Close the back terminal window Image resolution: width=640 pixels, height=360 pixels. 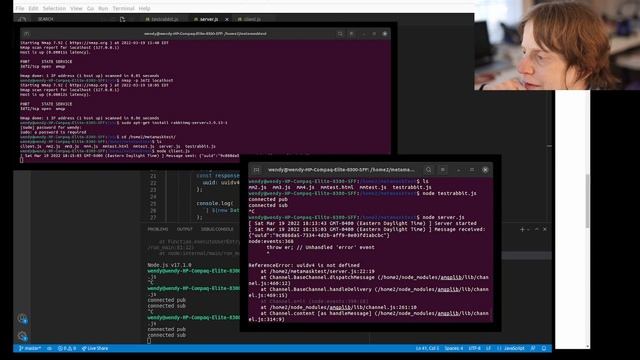point(384,34)
